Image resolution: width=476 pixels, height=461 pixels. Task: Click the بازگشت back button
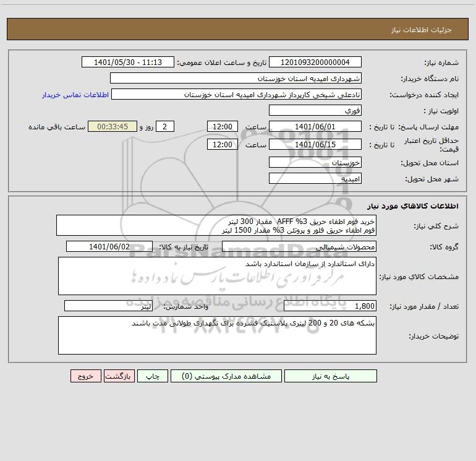[x=119, y=376]
